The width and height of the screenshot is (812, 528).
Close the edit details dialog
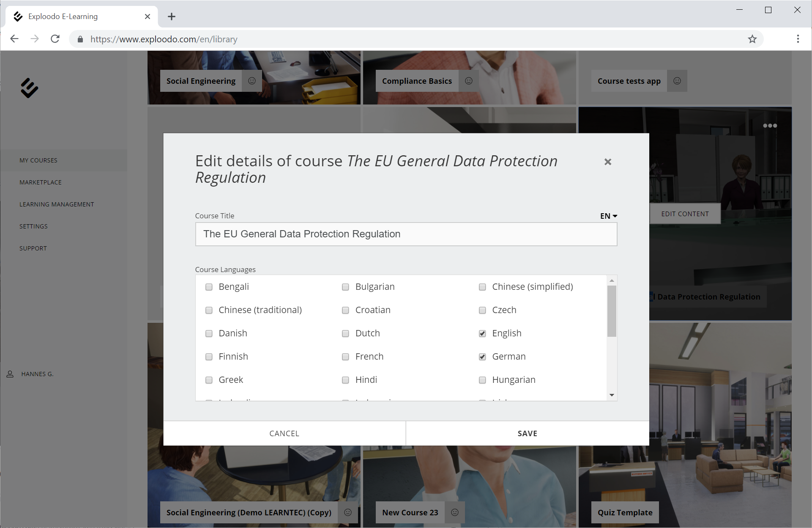pyautogui.click(x=607, y=162)
